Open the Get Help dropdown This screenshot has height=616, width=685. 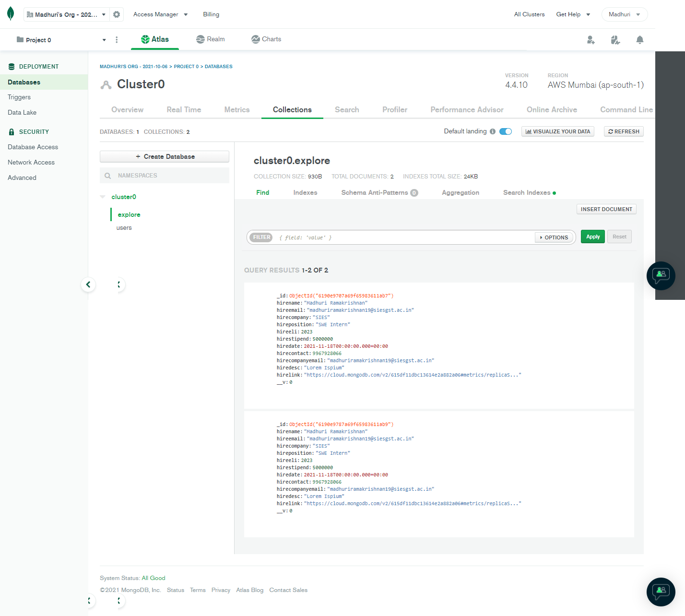click(573, 14)
